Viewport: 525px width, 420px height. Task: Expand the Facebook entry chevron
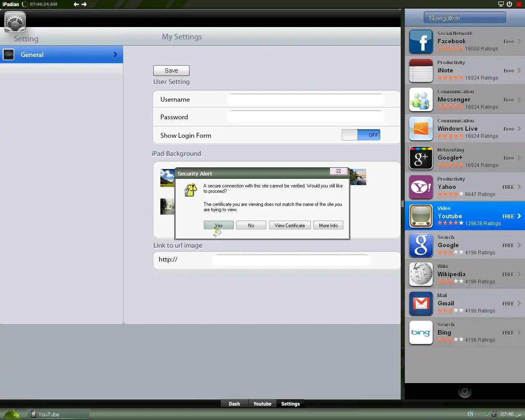pyautogui.click(x=519, y=41)
